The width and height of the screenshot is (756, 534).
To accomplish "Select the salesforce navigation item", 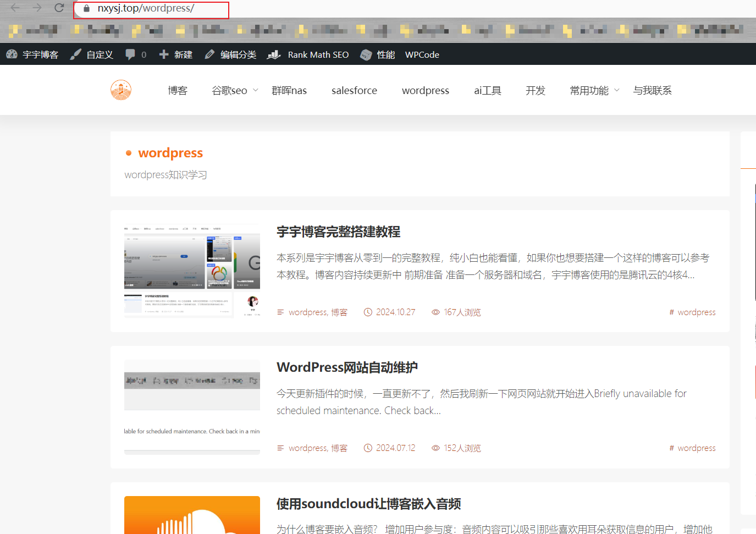I will click(x=354, y=90).
